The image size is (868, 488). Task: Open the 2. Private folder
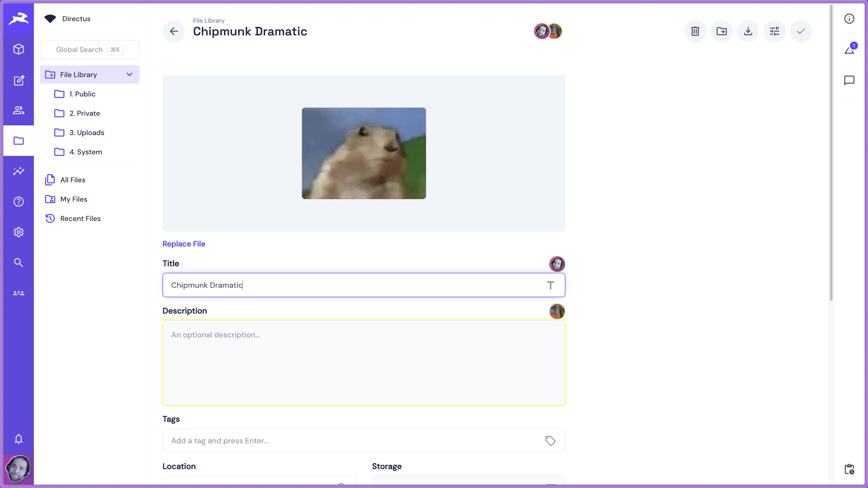85,114
